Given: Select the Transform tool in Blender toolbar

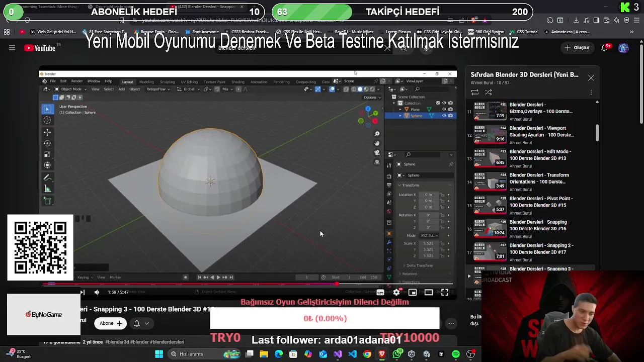Looking at the screenshot, I should coord(48,165).
